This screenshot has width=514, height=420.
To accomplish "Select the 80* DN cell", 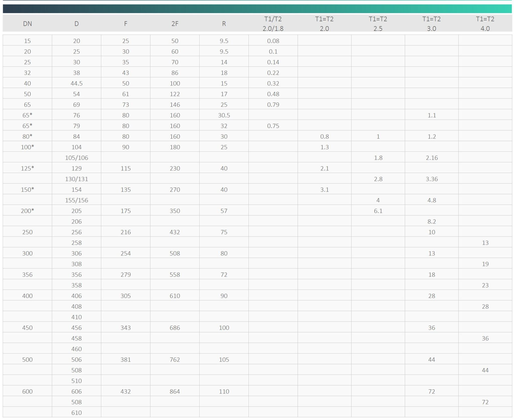I will tap(27, 137).
